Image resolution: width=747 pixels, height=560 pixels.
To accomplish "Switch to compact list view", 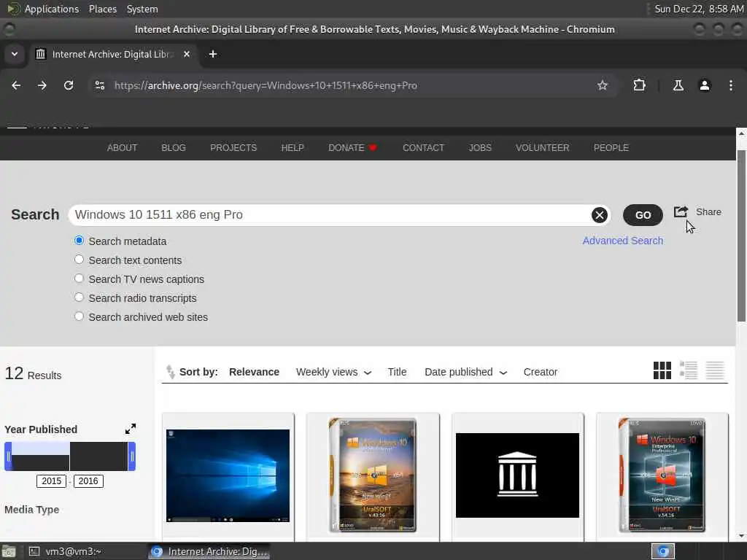I will coord(715,370).
